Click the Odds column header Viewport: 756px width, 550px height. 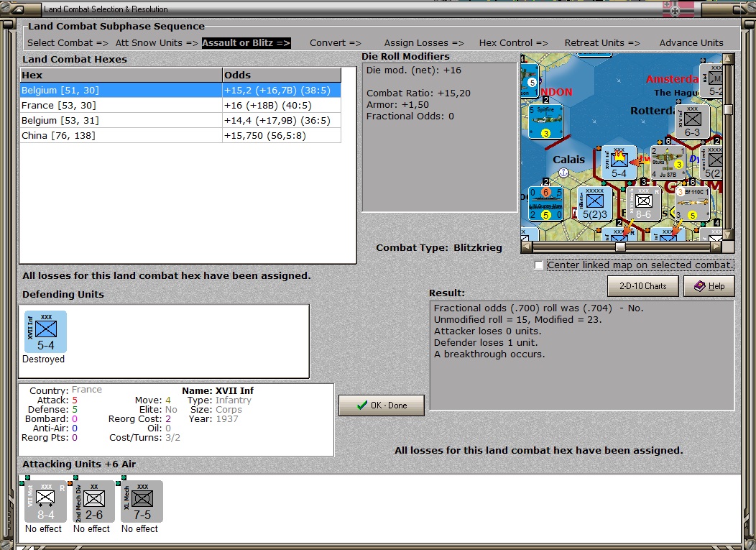click(x=282, y=75)
